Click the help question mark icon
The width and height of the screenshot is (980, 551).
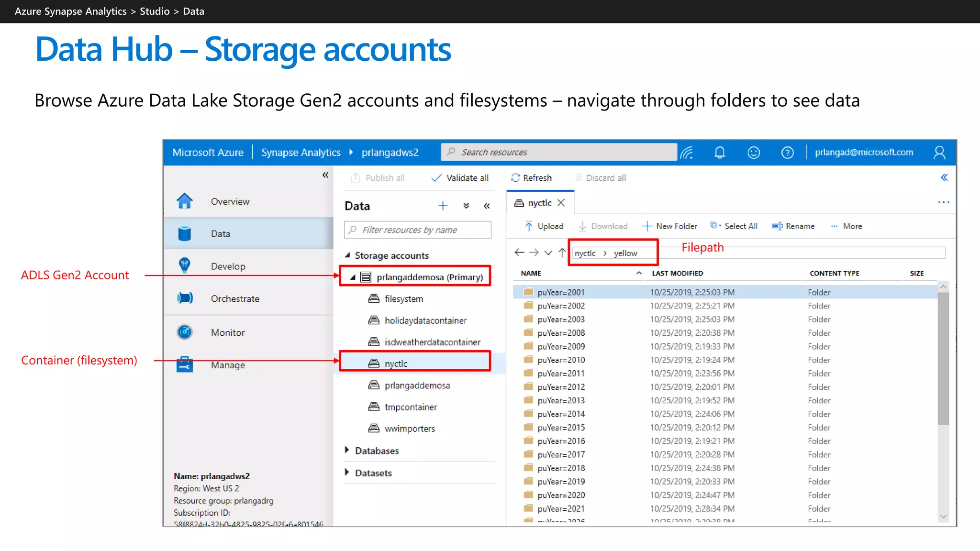tap(787, 153)
